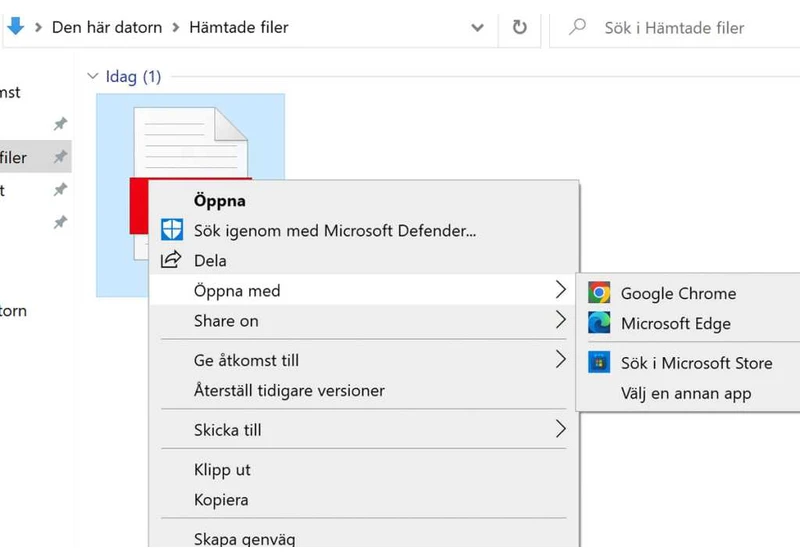Click the Microsoft Defender shield icon

(172, 230)
